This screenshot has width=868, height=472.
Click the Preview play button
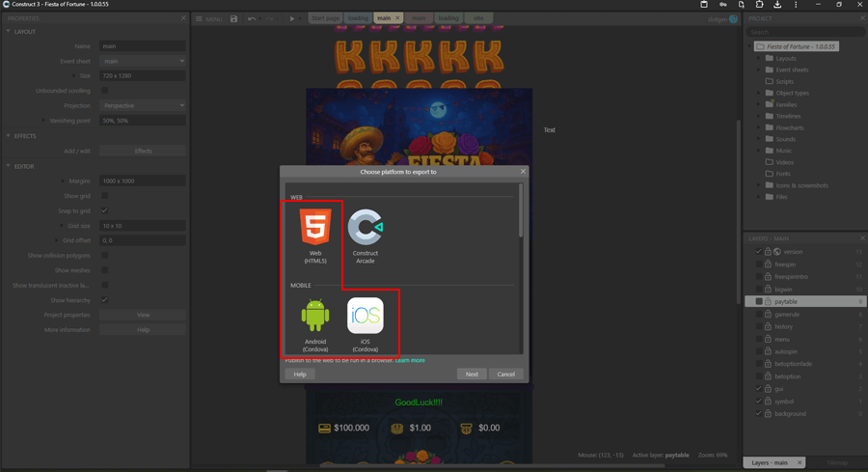[292, 18]
